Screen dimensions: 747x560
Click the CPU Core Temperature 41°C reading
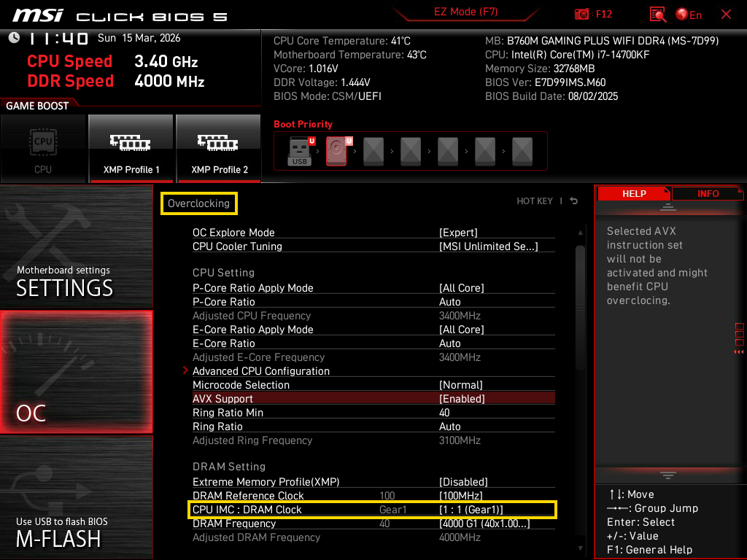pos(341,41)
